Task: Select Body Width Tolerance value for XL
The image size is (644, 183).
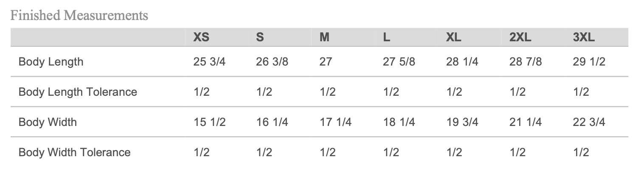Action: point(454,152)
